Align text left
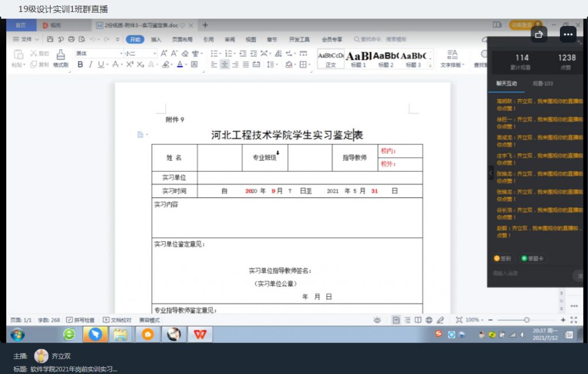Image resolution: width=588 pixels, height=374 pixels. pyautogui.click(x=214, y=64)
